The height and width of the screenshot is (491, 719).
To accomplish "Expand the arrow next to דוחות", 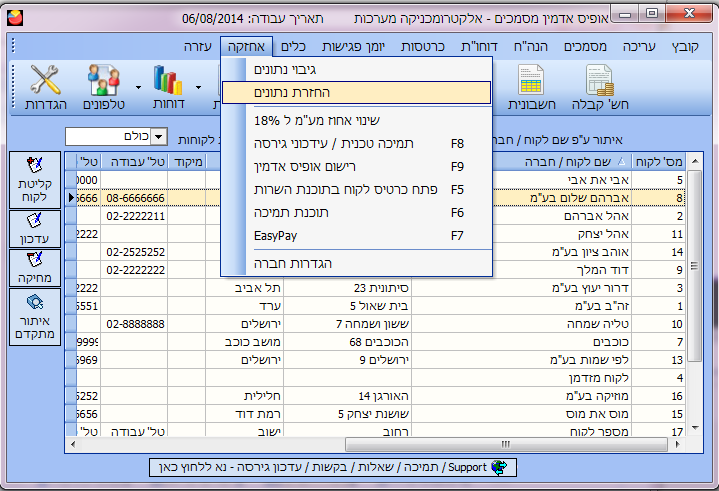I will 198,87.
